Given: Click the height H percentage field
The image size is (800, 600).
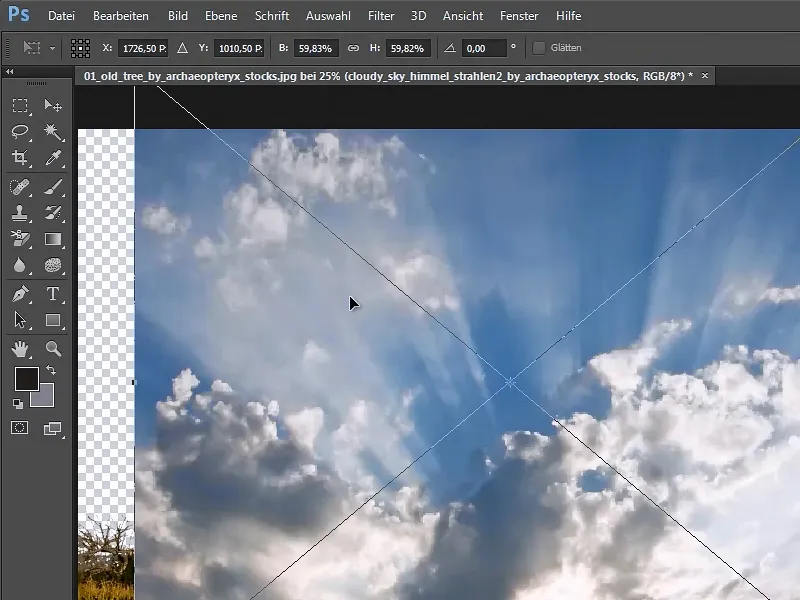Looking at the screenshot, I should click(x=408, y=48).
